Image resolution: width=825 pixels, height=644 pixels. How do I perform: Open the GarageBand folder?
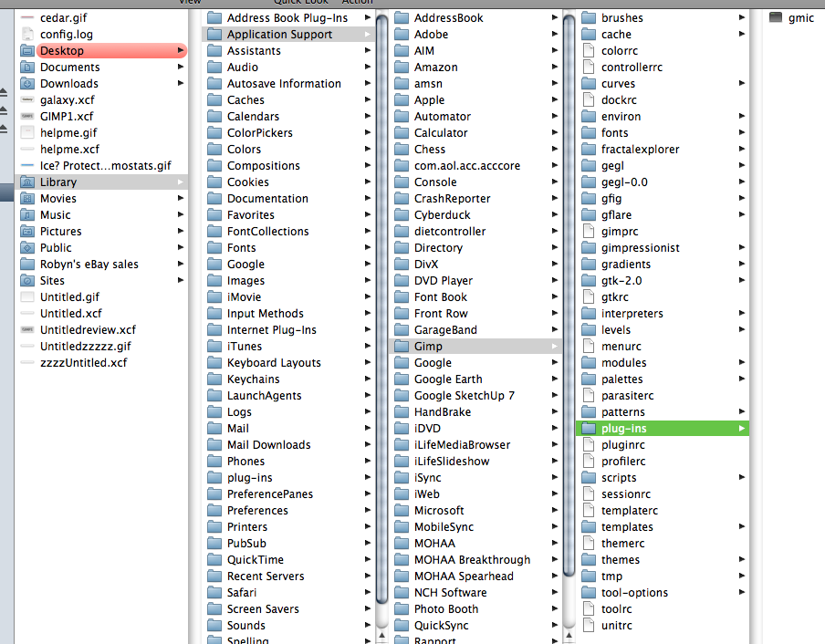coord(475,329)
